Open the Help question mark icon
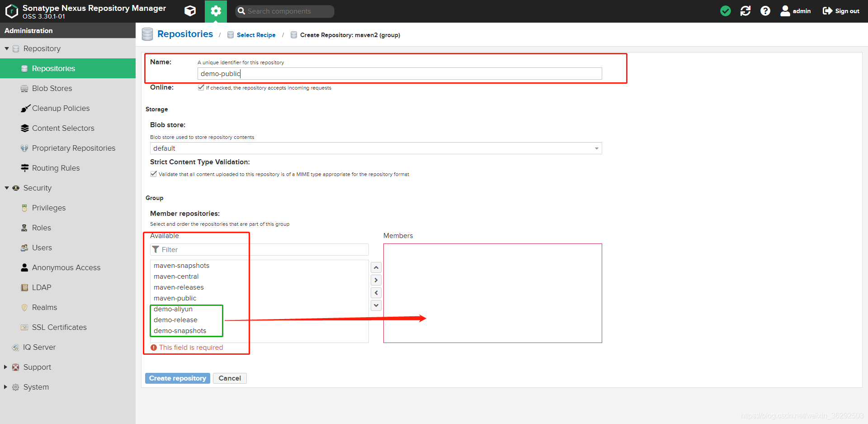868x424 pixels. point(765,11)
